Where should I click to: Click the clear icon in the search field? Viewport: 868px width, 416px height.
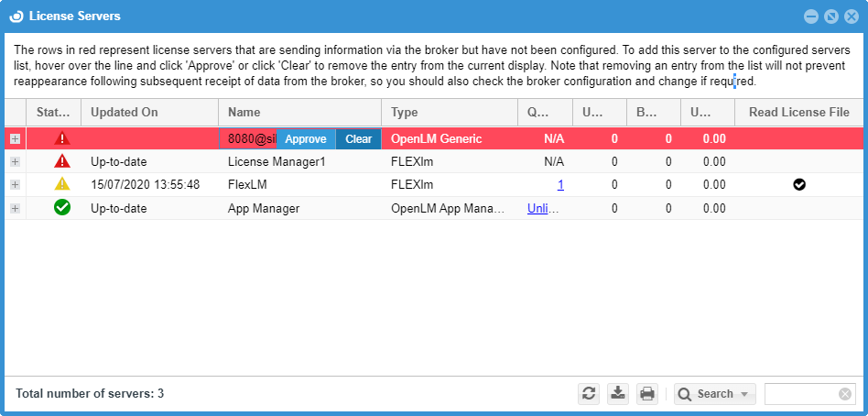pyautogui.click(x=845, y=394)
